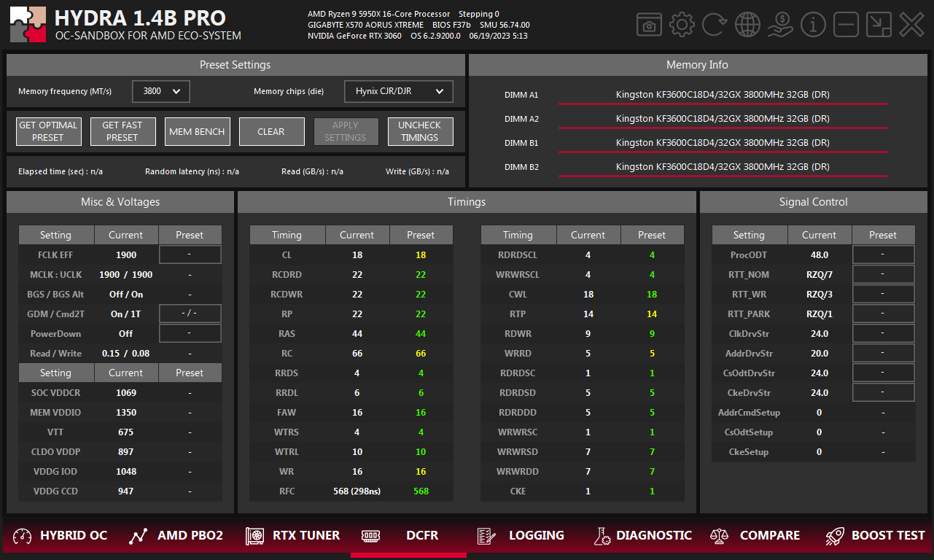This screenshot has width=934, height=560.
Task: Click the SOC VDDCR current value 1069
Action: point(125,393)
